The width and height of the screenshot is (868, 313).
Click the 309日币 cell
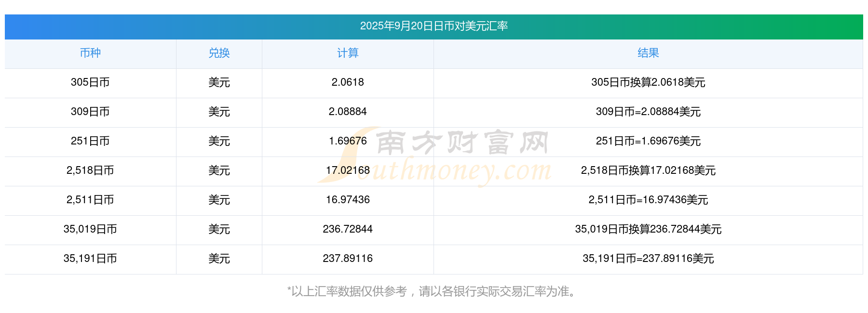coord(90,112)
